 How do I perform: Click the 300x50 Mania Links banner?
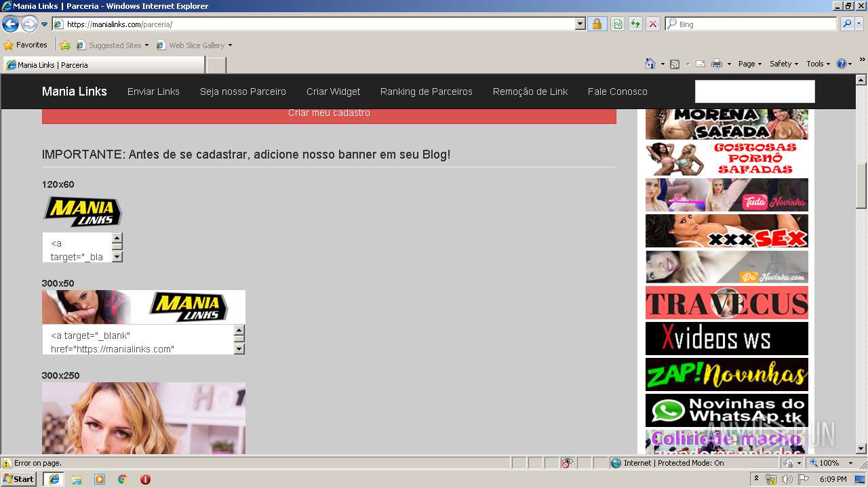[x=144, y=307]
